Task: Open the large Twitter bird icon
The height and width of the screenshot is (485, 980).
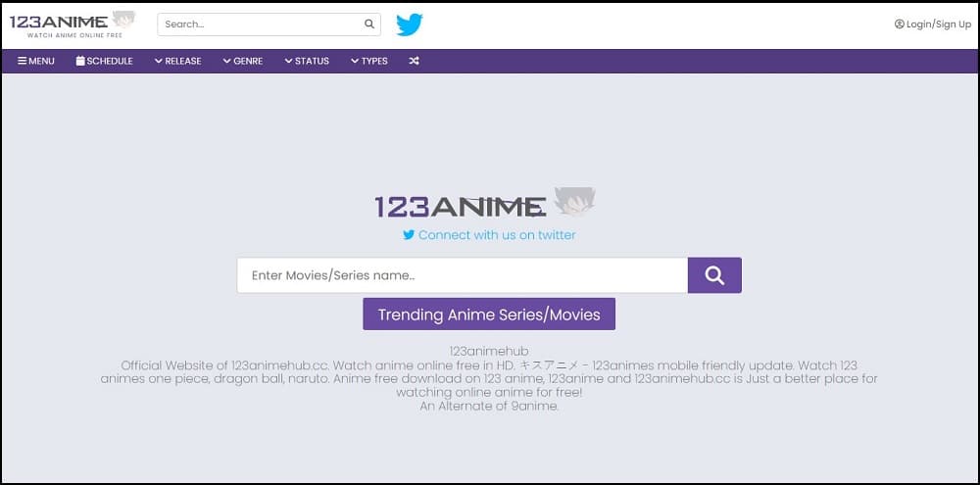Action: pyautogui.click(x=410, y=25)
